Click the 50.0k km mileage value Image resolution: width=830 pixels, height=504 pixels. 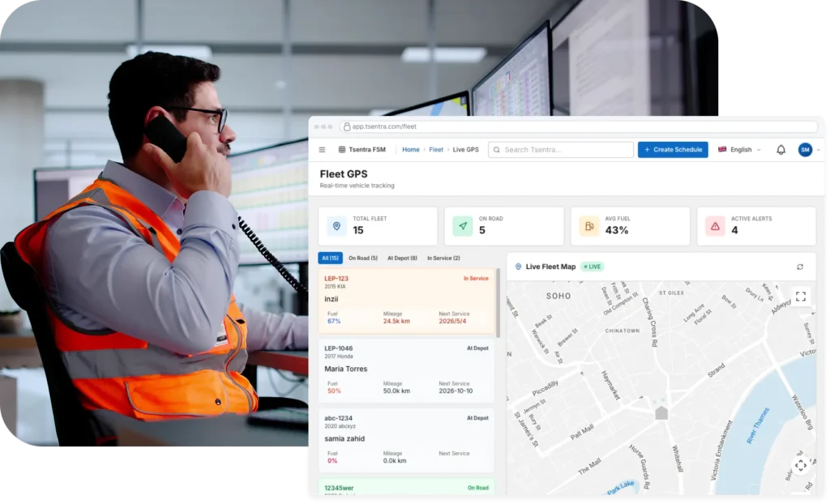click(396, 391)
